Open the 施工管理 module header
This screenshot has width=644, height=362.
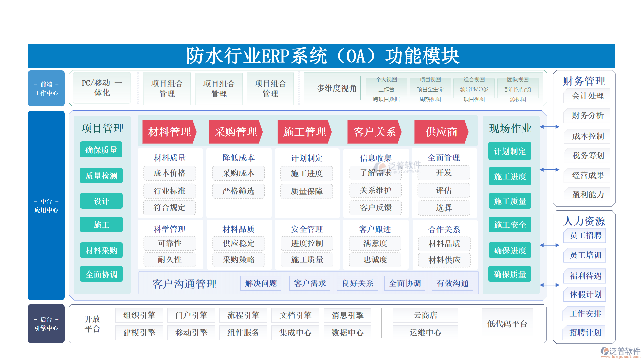click(x=305, y=132)
